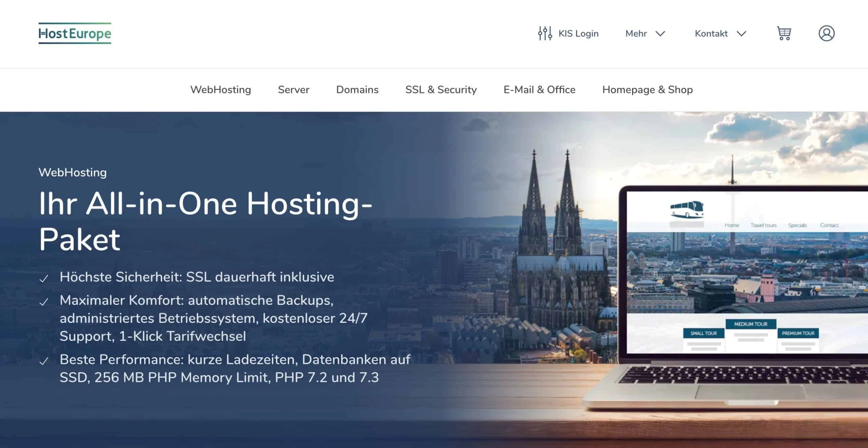Click the 'Beste Performance' bullet text
This screenshot has height=448, width=868.
point(235,368)
